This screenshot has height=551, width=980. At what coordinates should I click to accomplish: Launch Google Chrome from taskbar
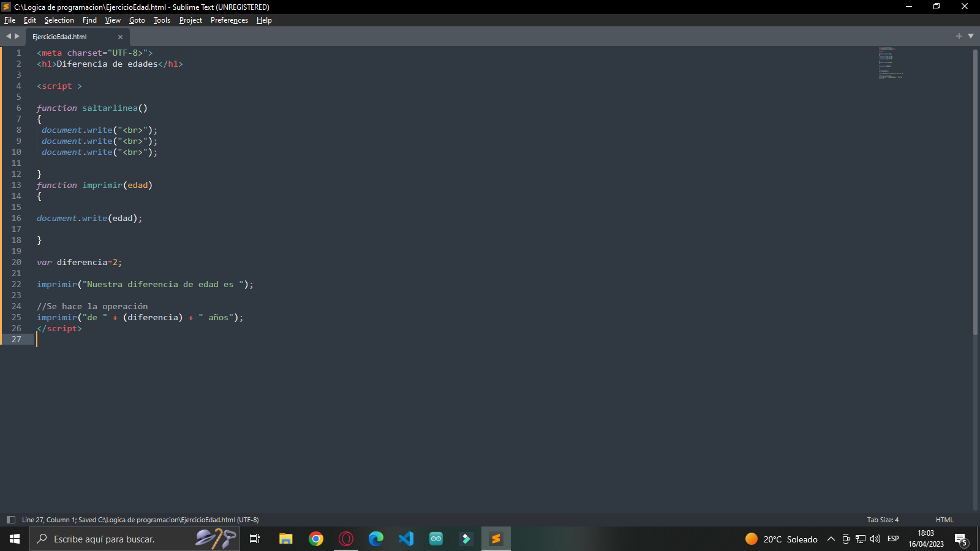tap(316, 539)
